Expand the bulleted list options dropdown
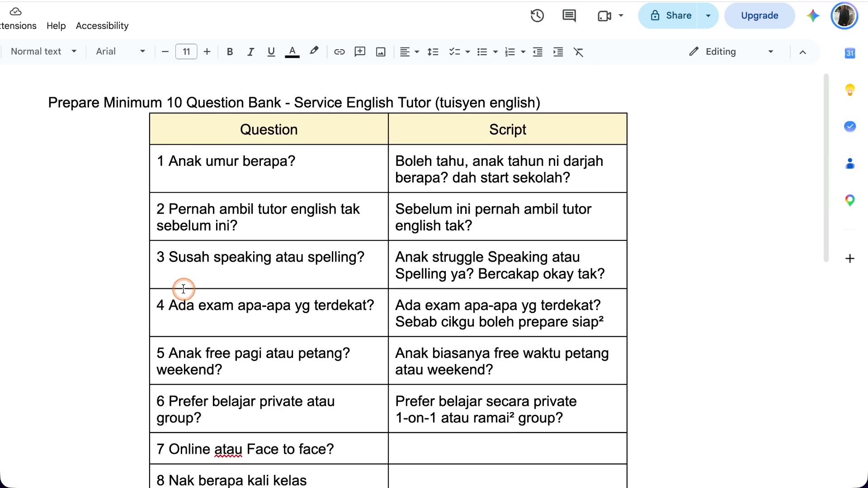Screen dimensions: 868x488 pos(495,52)
